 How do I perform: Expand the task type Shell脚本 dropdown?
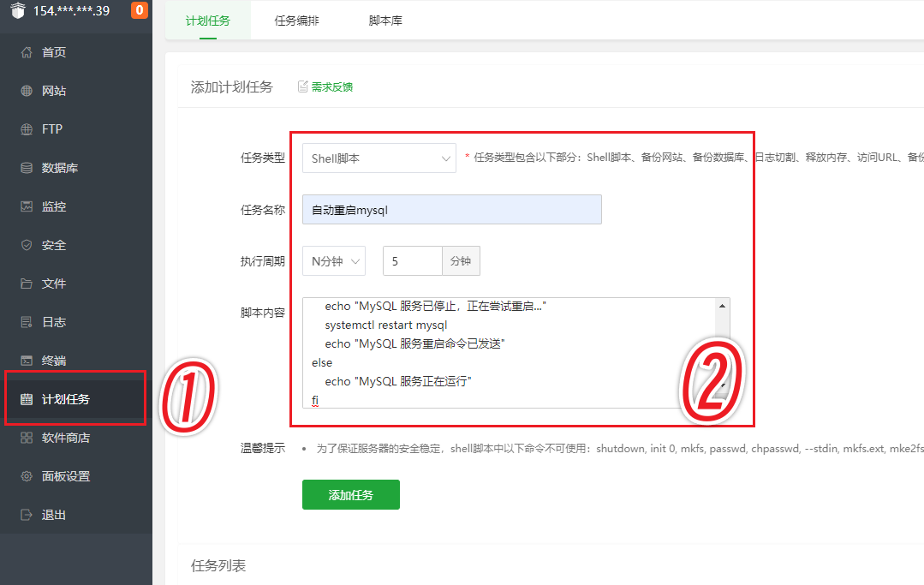pos(379,158)
